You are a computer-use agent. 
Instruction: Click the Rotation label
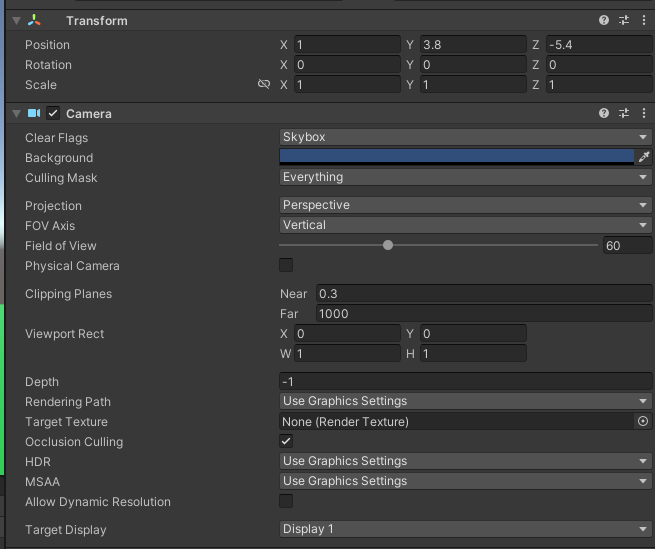point(48,65)
